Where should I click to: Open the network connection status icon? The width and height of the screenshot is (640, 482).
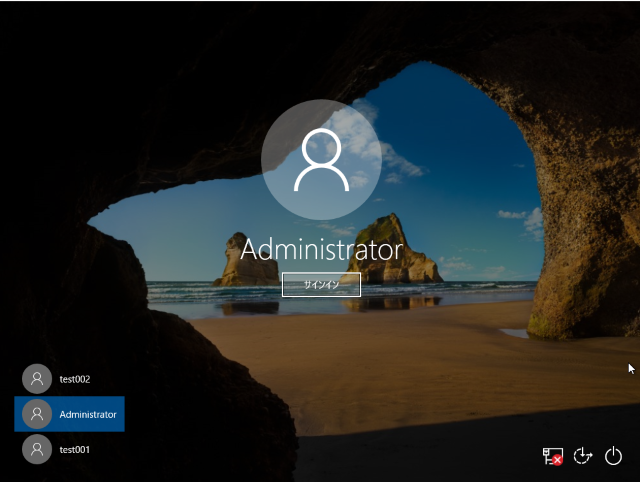pyautogui.click(x=553, y=456)
